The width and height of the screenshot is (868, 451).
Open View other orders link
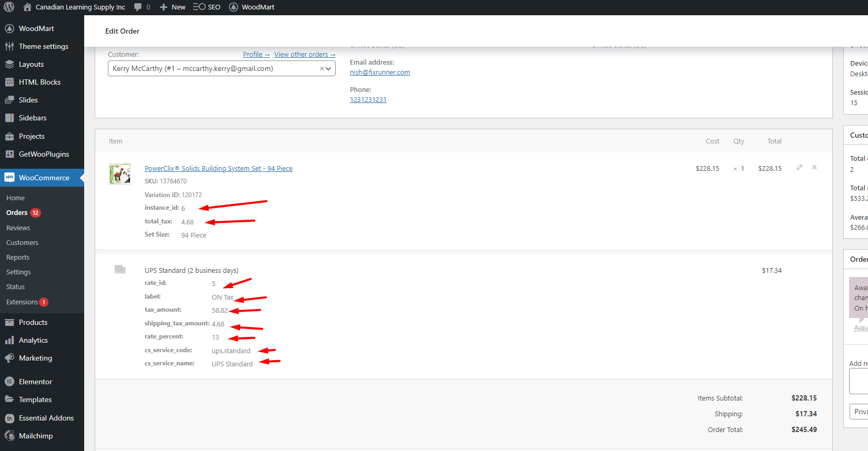[305, 55]
